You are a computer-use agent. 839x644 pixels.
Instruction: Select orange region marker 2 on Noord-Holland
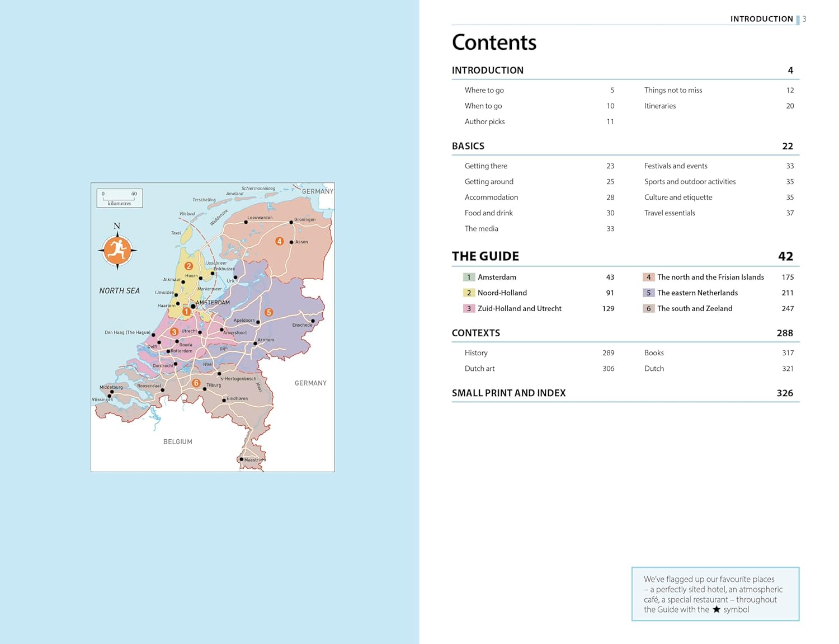[188, 266]
